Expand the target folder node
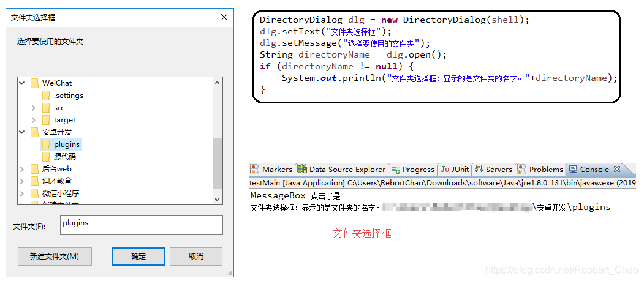644x281 pixels. point(34,120)
